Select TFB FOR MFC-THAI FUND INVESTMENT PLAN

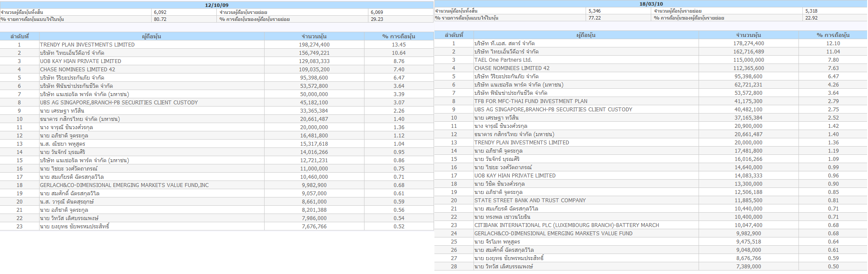point(531,101)
